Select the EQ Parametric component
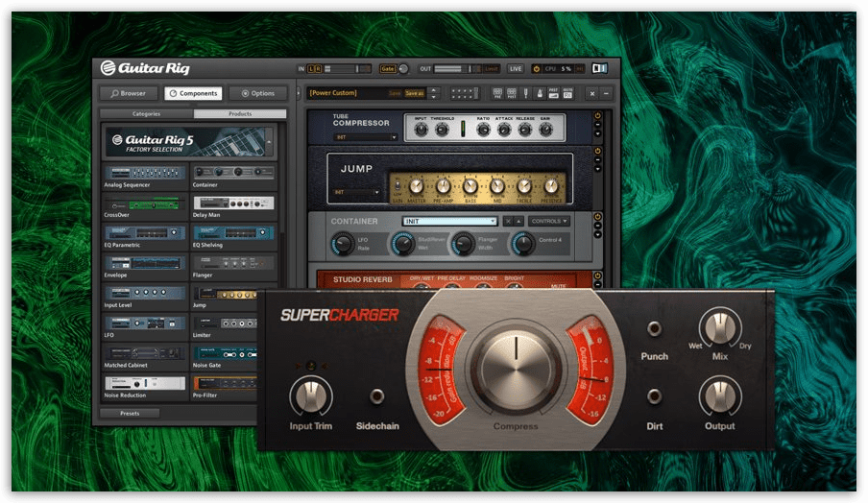 coord(145,237)
